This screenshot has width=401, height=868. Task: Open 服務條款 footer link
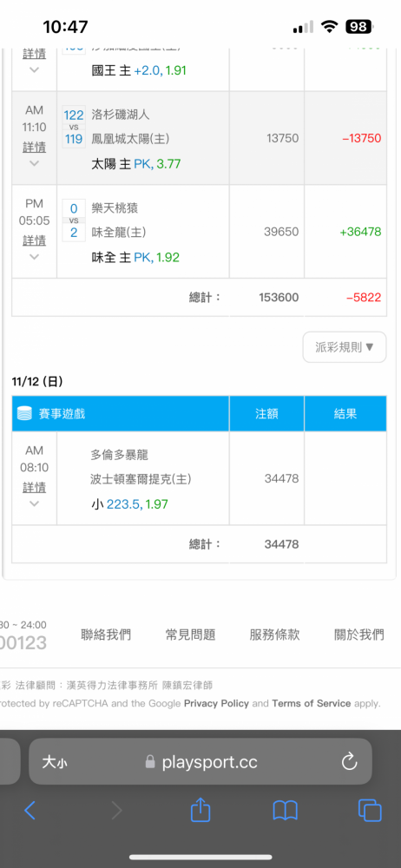(275, 635)
